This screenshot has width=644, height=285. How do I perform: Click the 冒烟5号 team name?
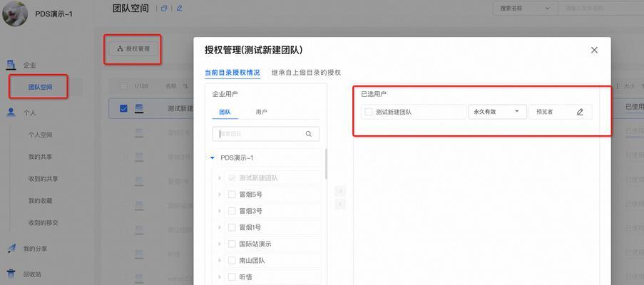tap(250, 195)
